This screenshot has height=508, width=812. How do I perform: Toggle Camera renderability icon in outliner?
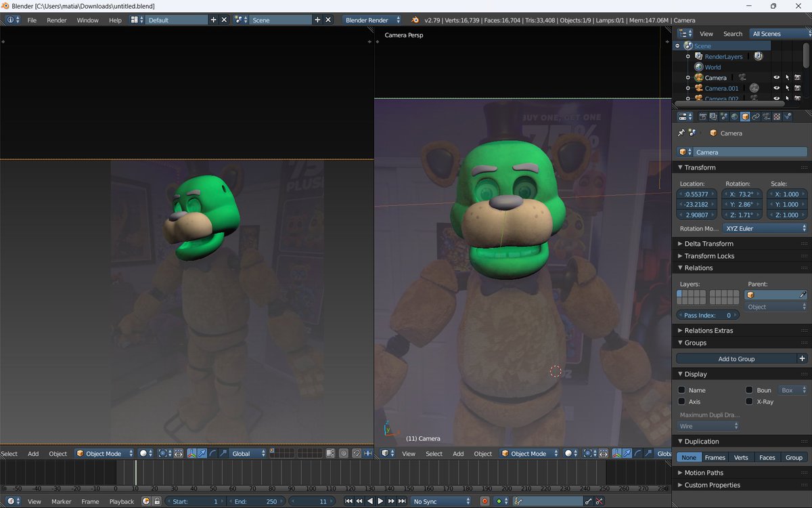[797, 78]
